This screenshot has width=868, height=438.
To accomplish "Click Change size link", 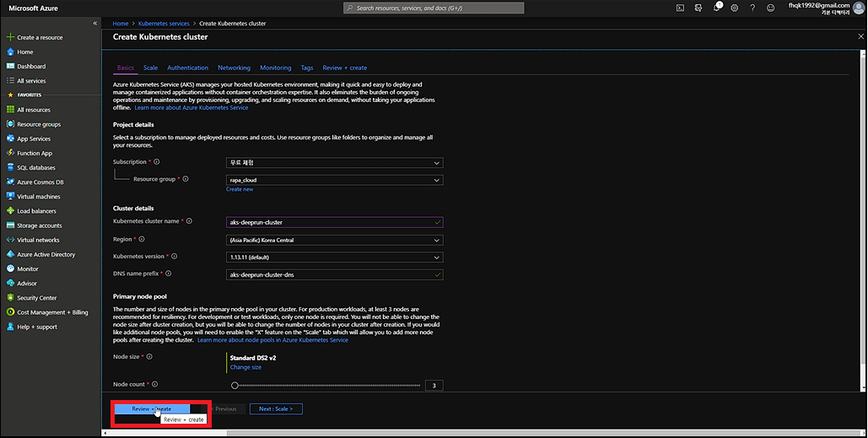I will (x=245, y=367).
